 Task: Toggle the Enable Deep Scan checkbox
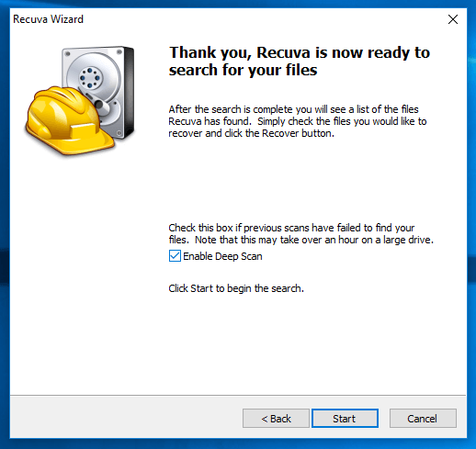click(175, 256)
